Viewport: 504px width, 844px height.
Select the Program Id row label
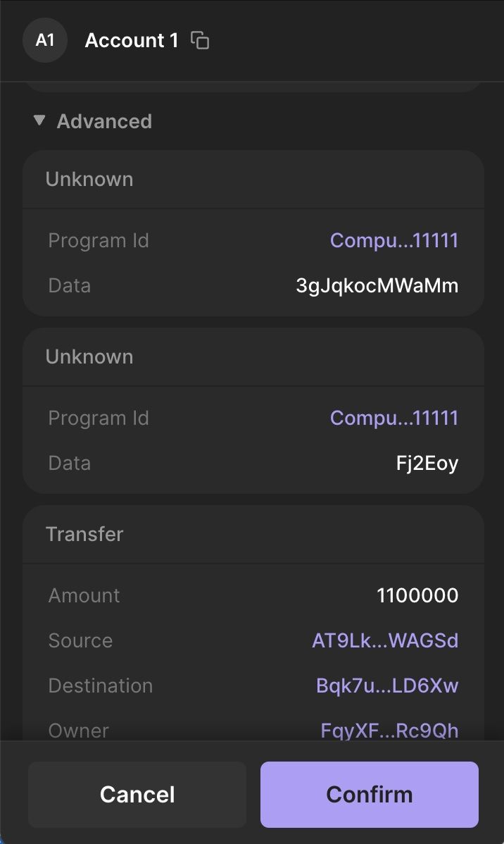[99, 240]
